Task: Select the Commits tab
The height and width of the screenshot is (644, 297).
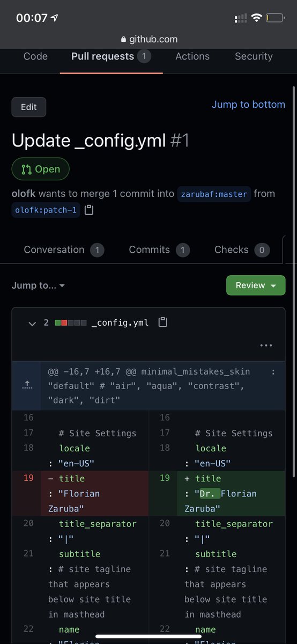Action: coord(159,250)
